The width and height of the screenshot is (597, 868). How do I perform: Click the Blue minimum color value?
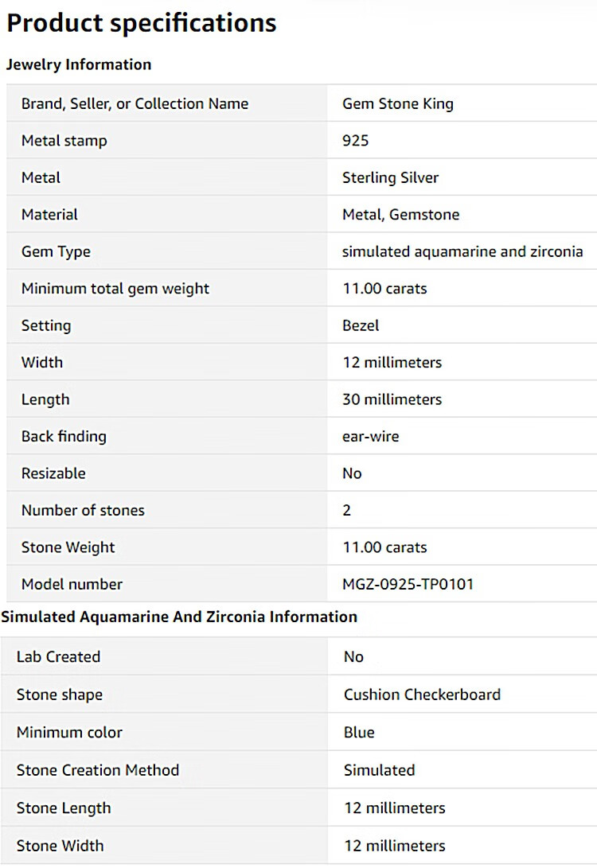[x=359, y=732]
